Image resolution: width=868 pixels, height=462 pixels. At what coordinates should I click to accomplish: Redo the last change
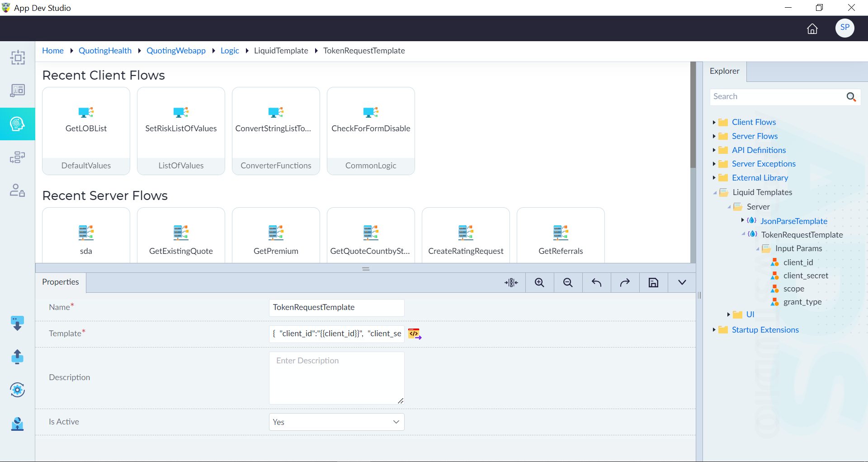click(x=625, y=283)
